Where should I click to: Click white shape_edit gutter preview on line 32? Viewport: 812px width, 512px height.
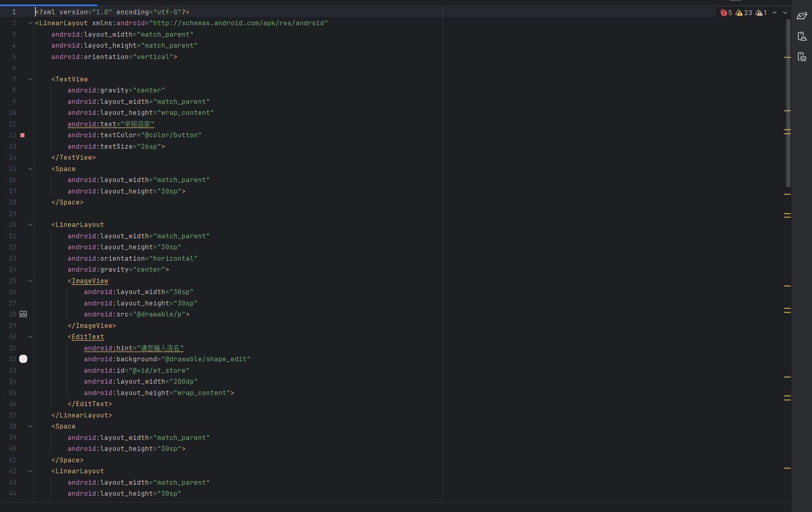(23, 359)
